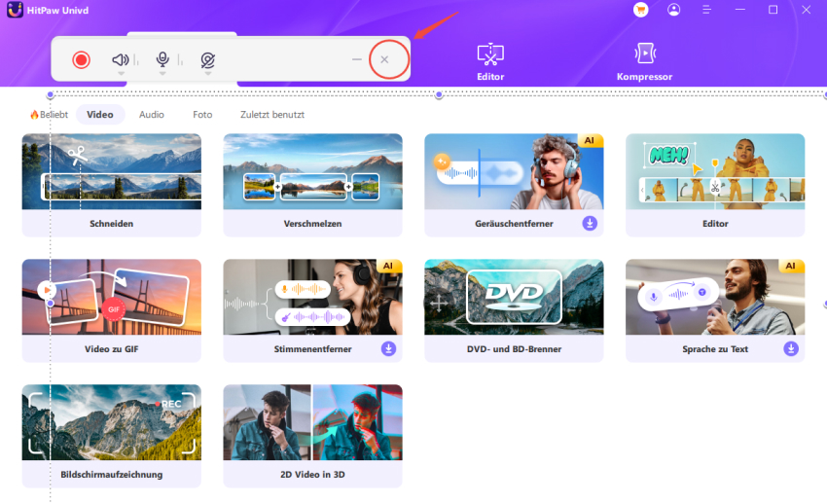Expand webcam options arrow below camera icon

click(x=208, y=74)
